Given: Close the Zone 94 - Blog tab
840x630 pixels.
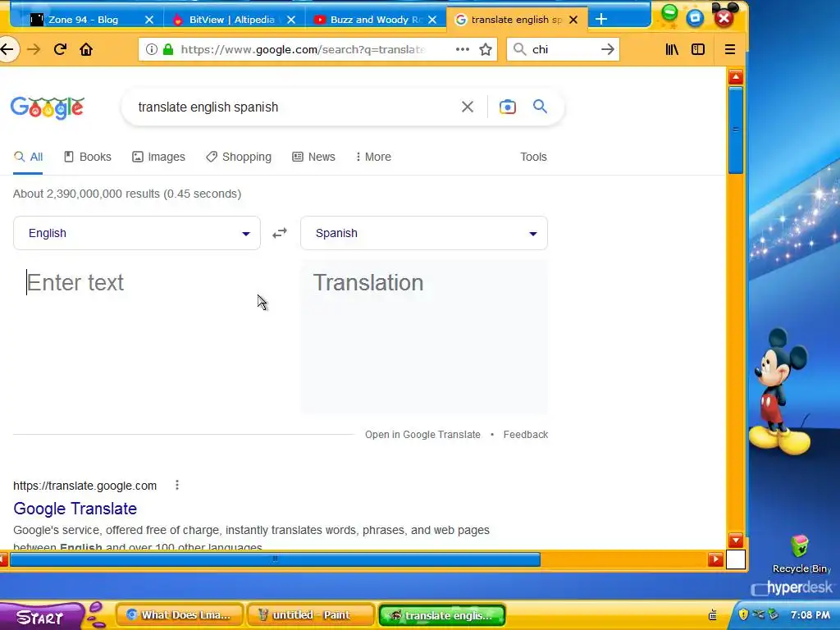Looking at the screenshot, I should click(x=149, y=20).
